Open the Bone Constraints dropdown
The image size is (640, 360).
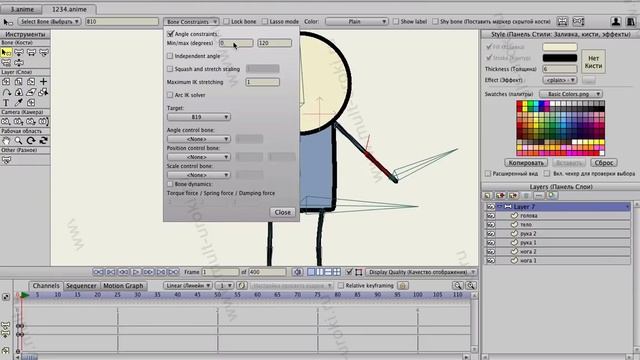(191, 22)
